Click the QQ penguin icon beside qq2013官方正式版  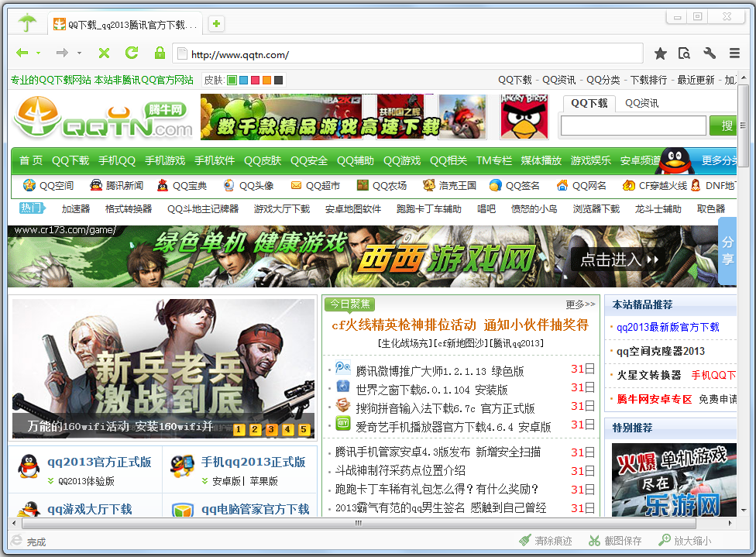click(x=29, y=466)
